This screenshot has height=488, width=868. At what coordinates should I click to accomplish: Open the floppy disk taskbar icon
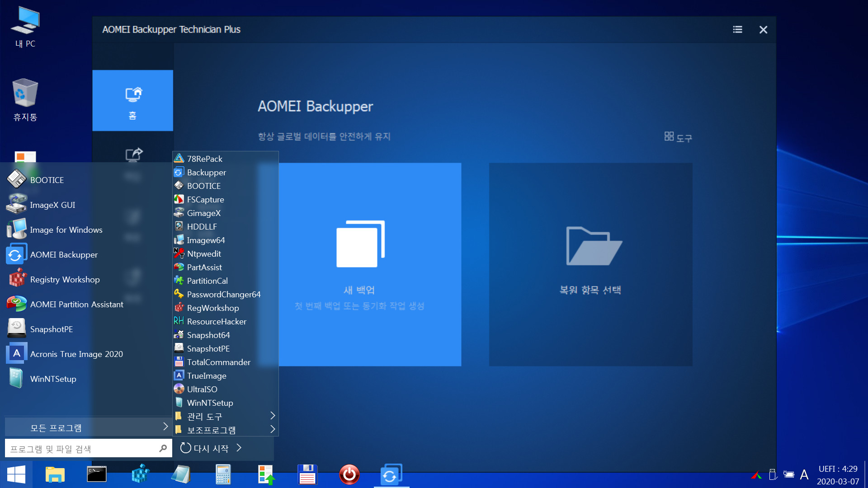point(307,474)
